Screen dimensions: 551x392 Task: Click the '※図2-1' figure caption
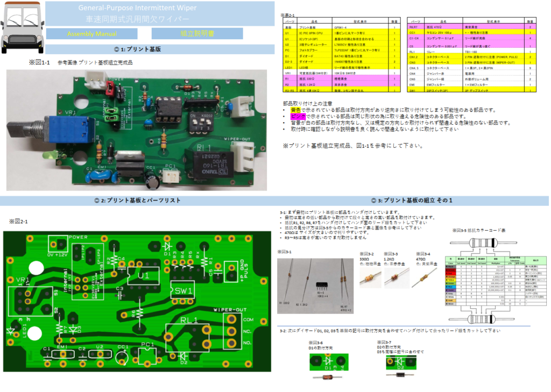(18, 222)
